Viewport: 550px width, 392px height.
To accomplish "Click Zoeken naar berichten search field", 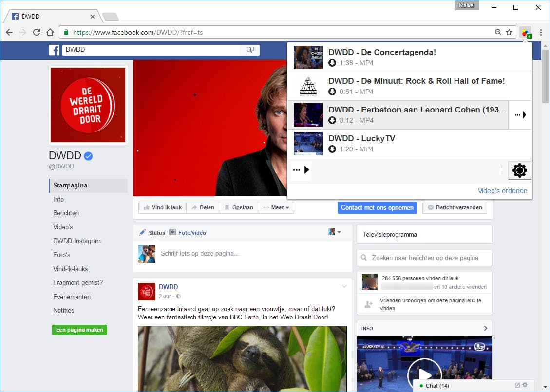I will (x=424, y=258).
